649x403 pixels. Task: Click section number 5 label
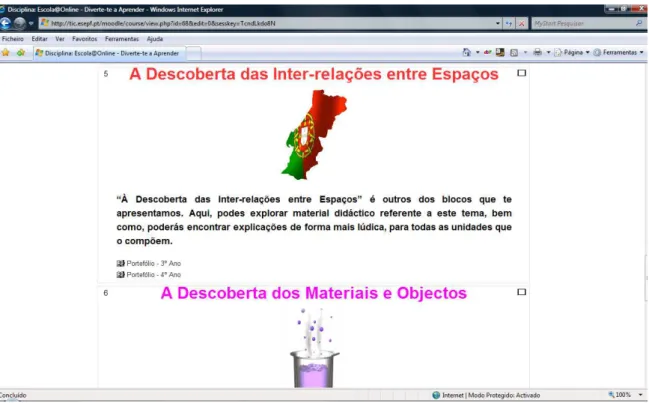[x=106, y=74]
